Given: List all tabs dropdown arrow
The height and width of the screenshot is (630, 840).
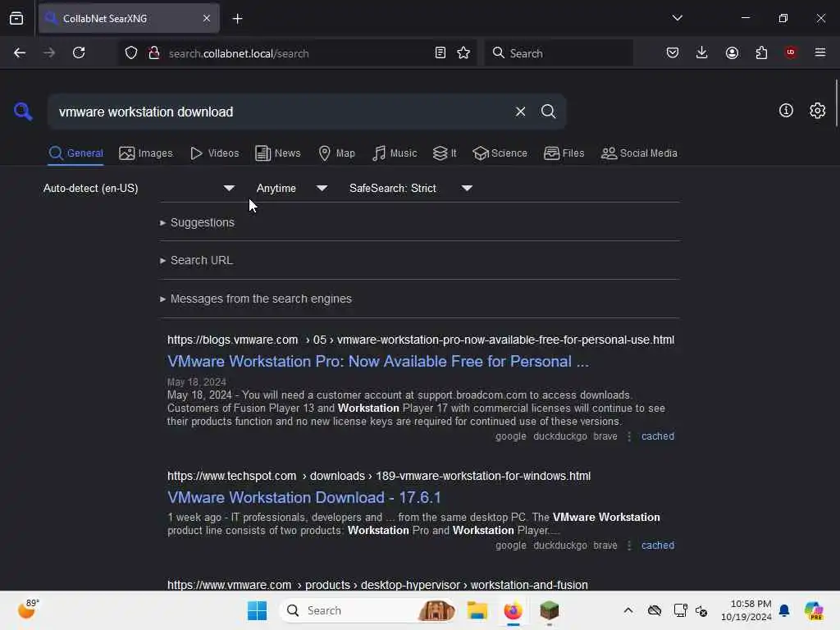Looking at the screenshot, I should coord(677,18).
